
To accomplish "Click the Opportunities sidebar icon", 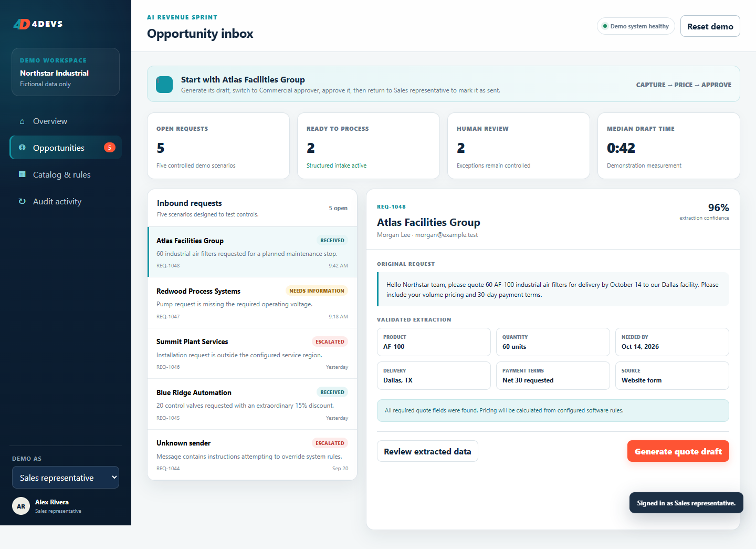I will pyautogui.click(x=22, y=148).
